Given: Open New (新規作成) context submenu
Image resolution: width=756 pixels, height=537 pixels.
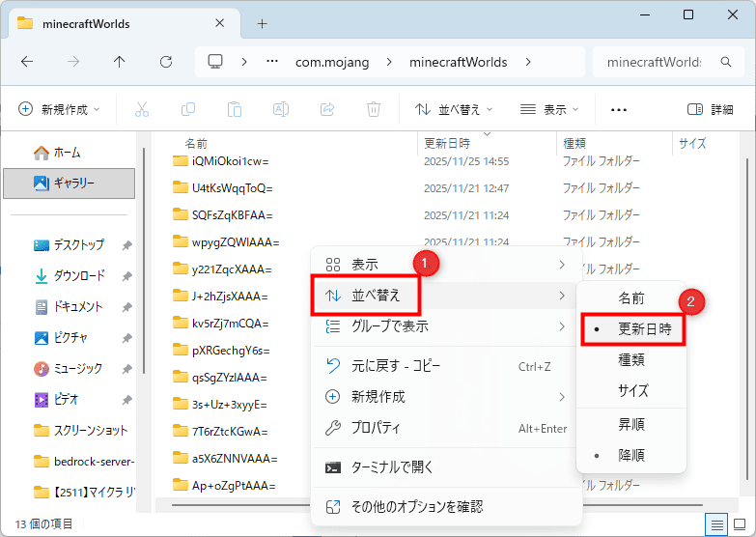Looking at the screenshot, I should (446, 397).
